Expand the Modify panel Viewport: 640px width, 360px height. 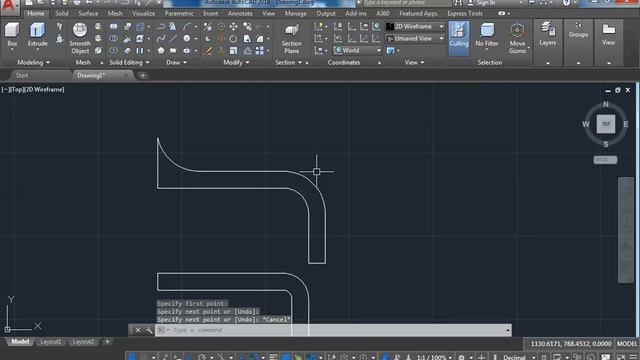tap(236, 62)
